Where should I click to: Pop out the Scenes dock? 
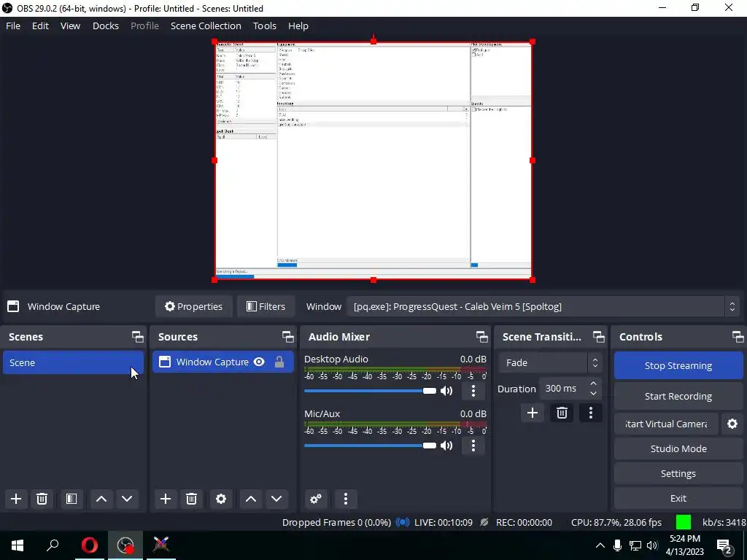coord(138,337)
